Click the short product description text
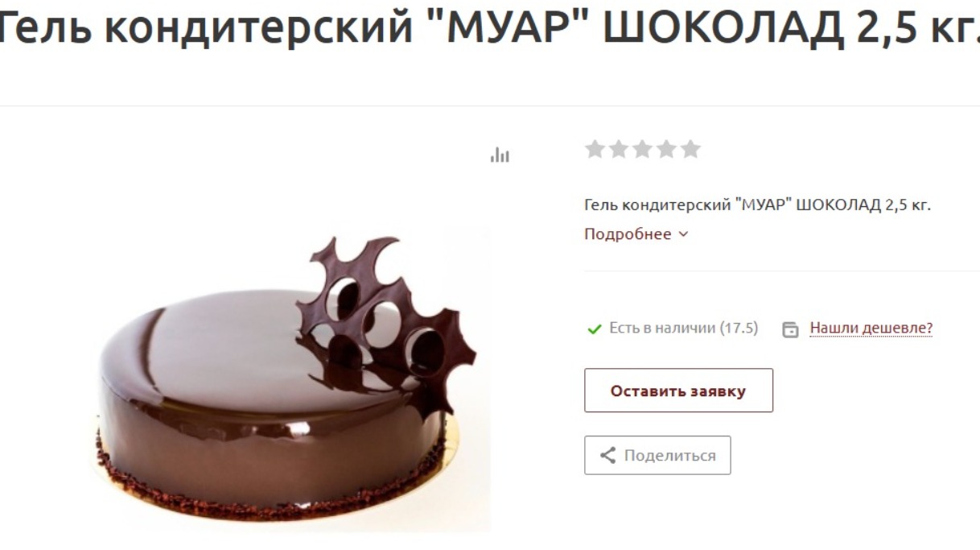 (x=757, y=205)
